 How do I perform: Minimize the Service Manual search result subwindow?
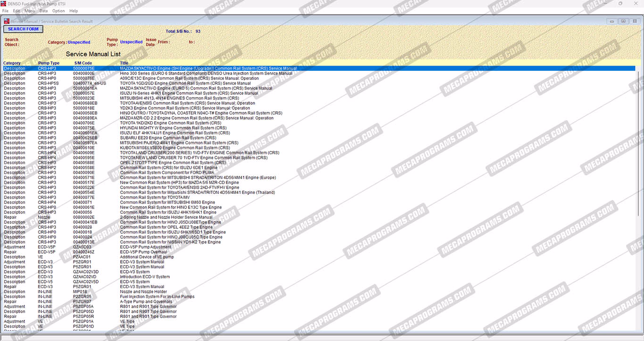612,21
